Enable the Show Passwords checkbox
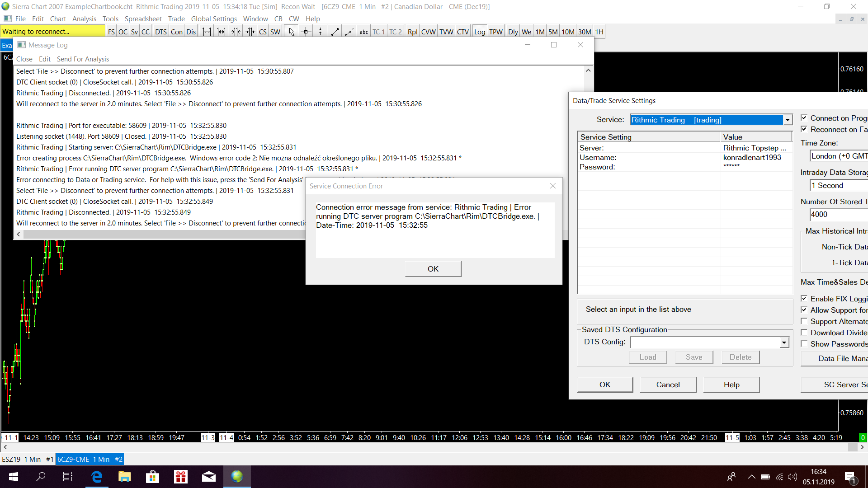 point(804,344)
